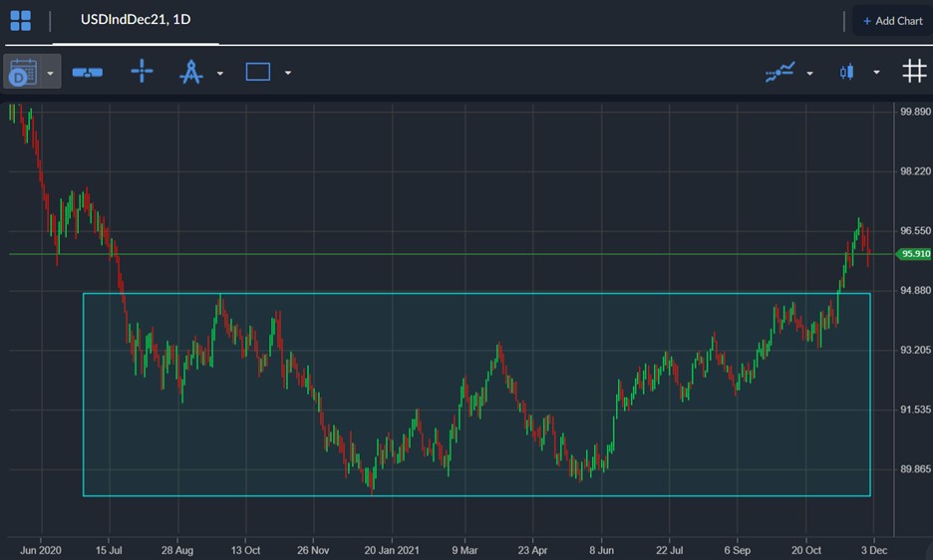Click the 94.880 price axis label
This screenshot has width=933, height=560.
coord(915,290)
